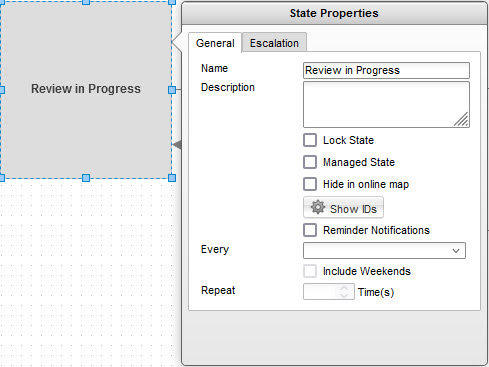The width and height of the screenshot is (489, 367).
Task: Click the right-middle handle of the state box
Action: (x=172, y=90)
